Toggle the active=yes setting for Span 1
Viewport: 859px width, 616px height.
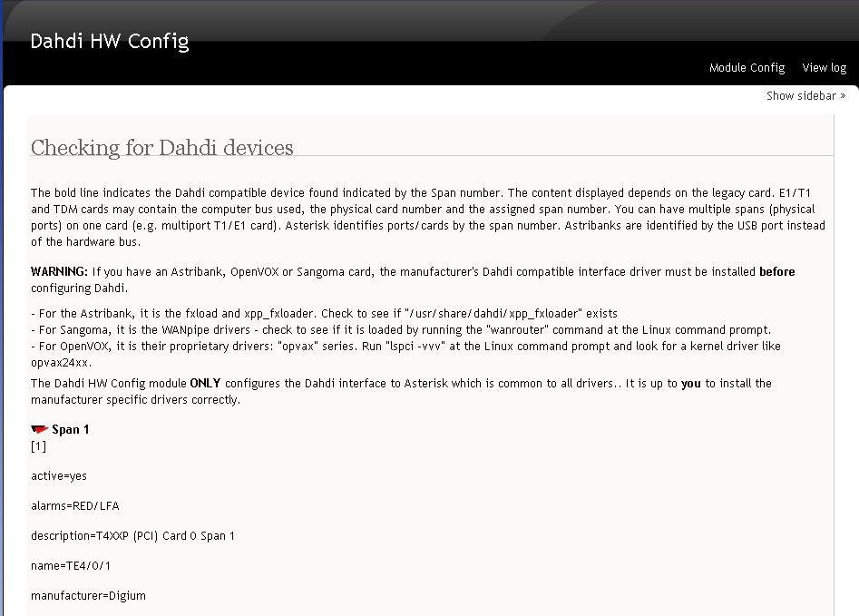[60, 475]
